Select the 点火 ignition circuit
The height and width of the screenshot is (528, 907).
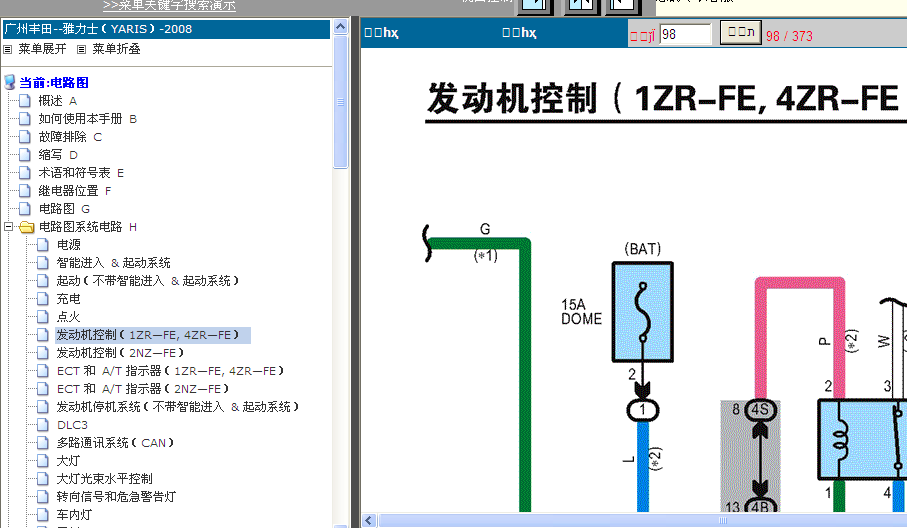point(68,316)
